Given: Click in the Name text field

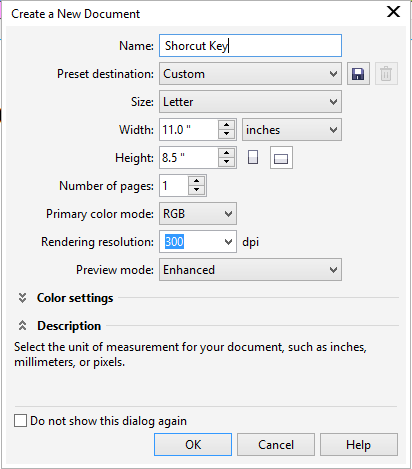Looking at the screenshot, I should point(250,45).
